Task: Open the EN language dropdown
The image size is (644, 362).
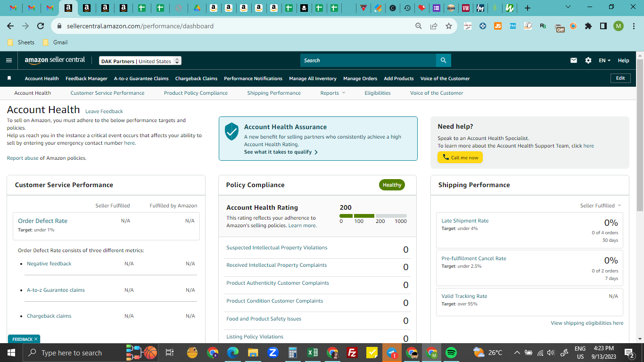Action: point(604,60)
